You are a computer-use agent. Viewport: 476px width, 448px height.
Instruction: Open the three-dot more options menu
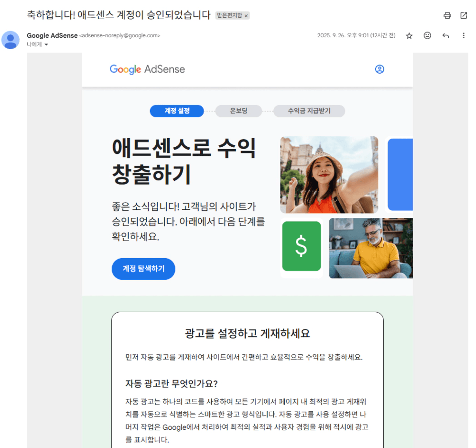click(463, 35)
